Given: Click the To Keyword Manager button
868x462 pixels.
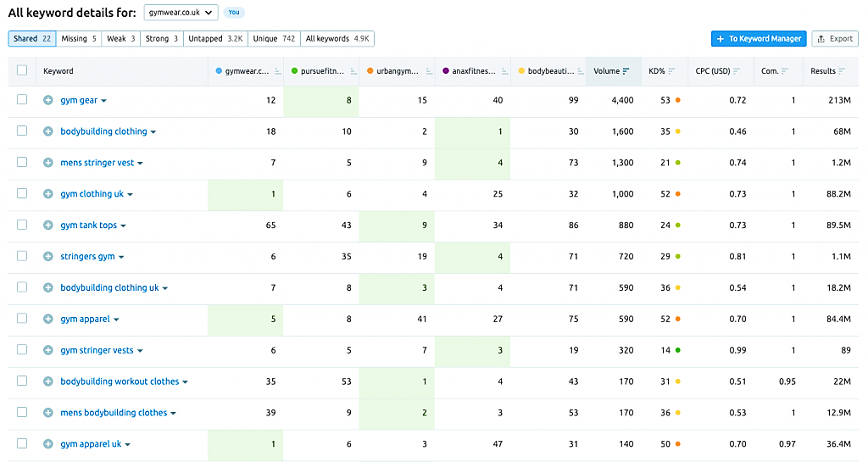Looking at the screenshot, I should point(759,39).
